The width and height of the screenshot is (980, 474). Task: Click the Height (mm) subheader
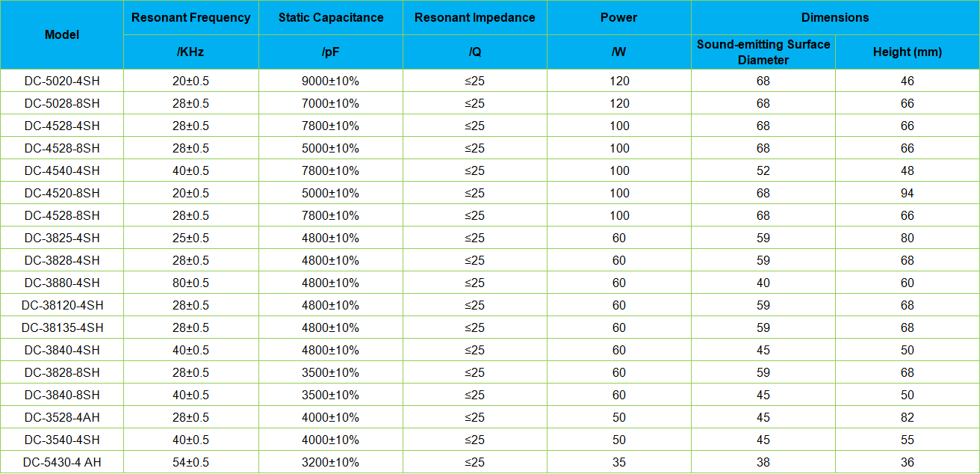(x=907, y=52)
